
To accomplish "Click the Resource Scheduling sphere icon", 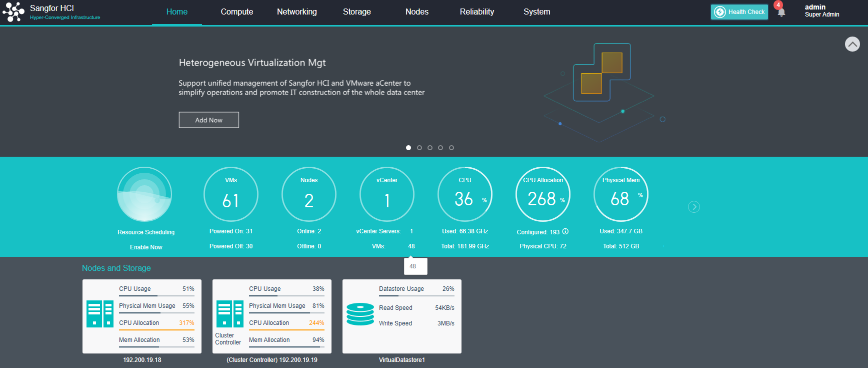I will point(144,194).
